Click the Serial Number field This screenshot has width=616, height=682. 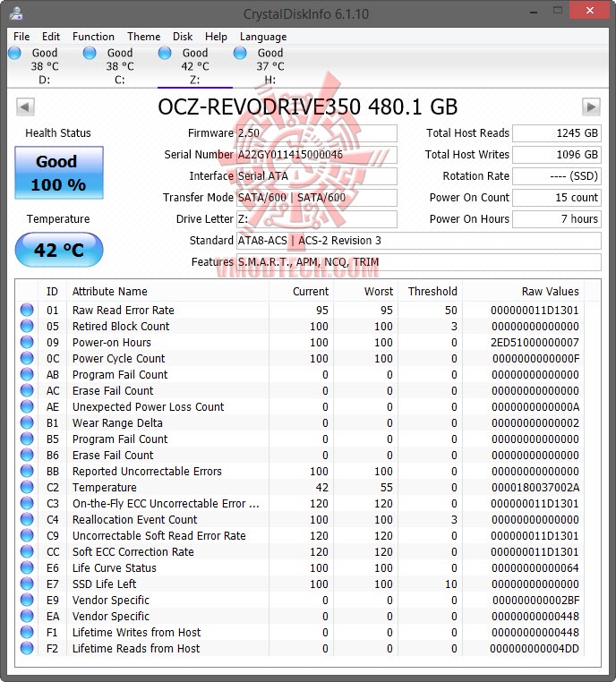click(x=317, y=155)
